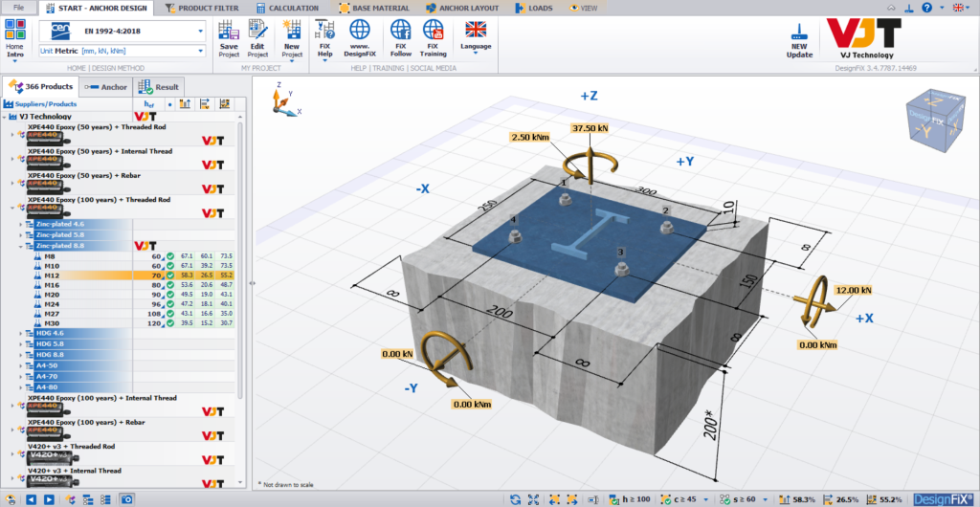Viewport: 980px width, 507px height.
Task: Click the M30 green check status
Action: 170,323
